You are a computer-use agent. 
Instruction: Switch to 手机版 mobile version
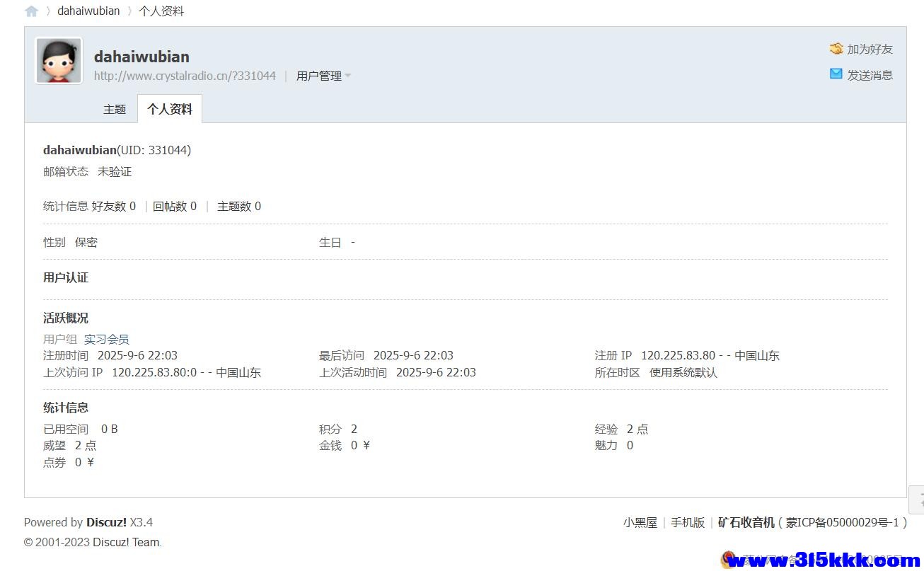tap(687, 521)
